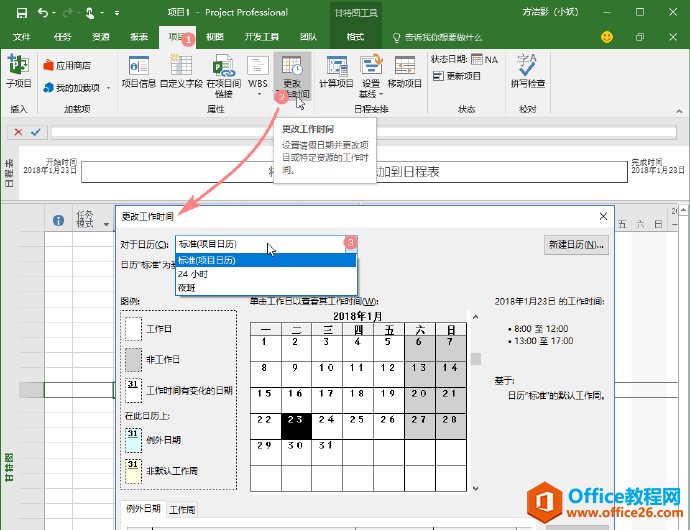Cancel entry with the red X button

pyautogui.click(x=18, y=132)
